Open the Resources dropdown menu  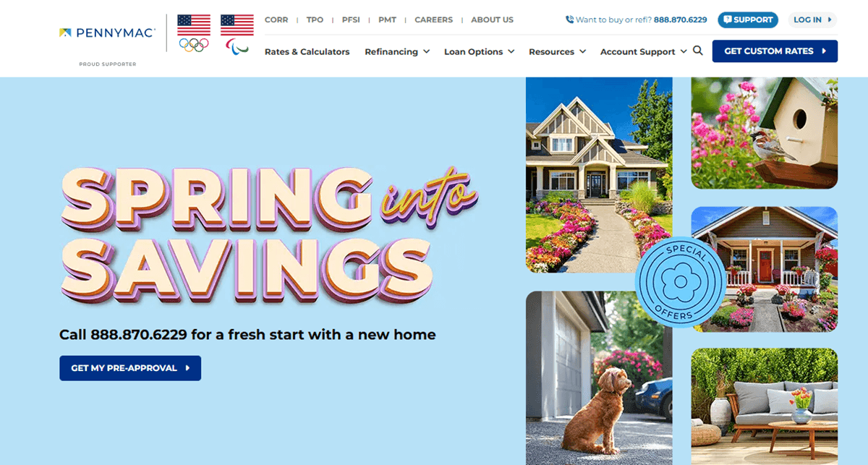557,52
